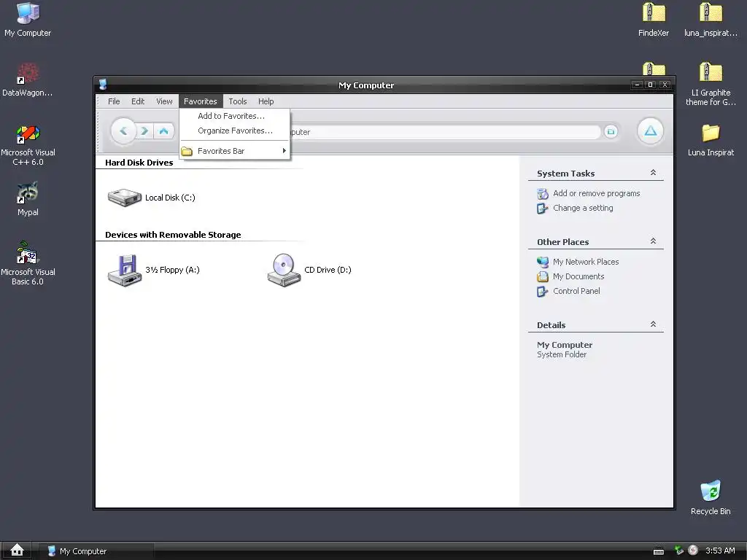Open the Control Panel link
The height and width of the screenshot is (560, 747).
tap(576, 291)
